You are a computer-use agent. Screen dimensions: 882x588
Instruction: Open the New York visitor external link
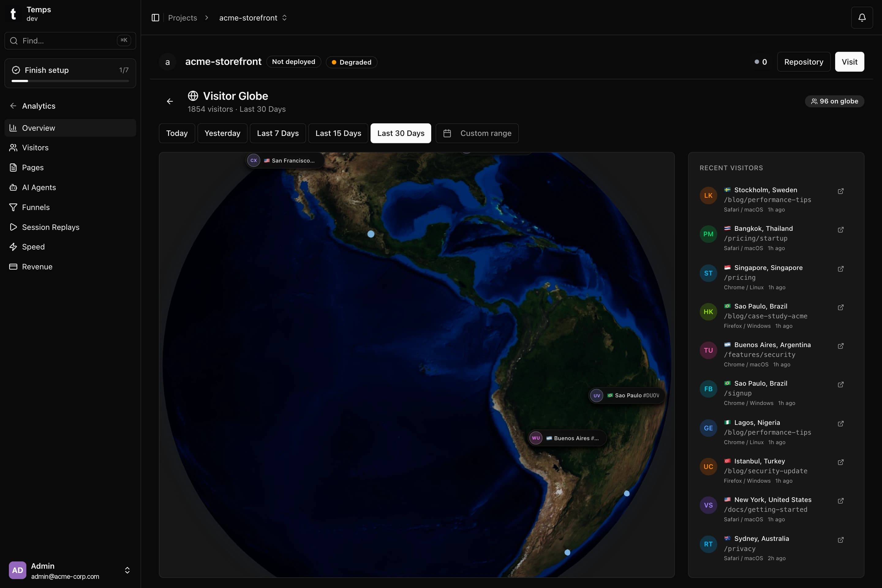(841, 501)
